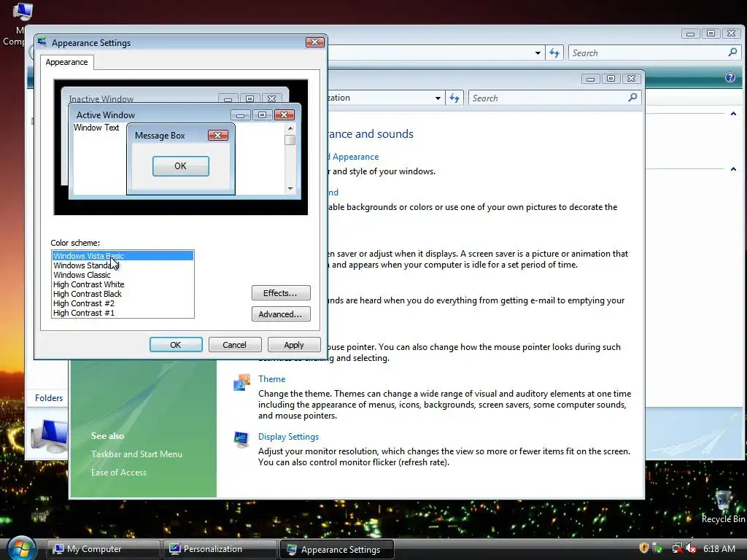Open My Computer address bar dropdown arrow
The height and width of the screenshot is (560, 747).
point(538,52)
